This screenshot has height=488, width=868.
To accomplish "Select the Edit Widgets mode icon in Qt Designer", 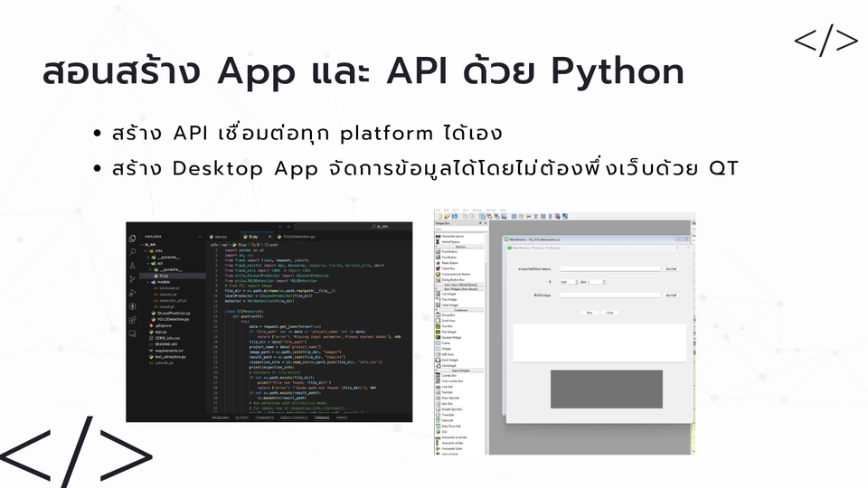I will coord(482,216).
